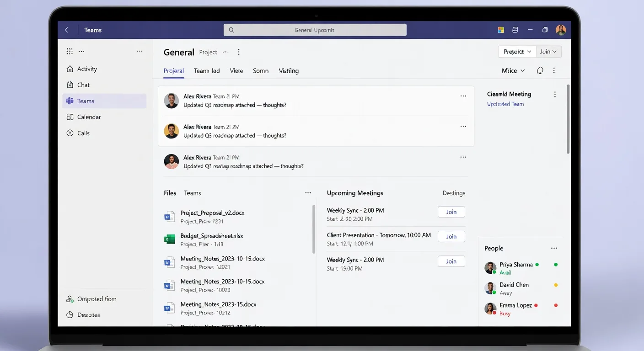
Task: Click the Word icon beside Project_Proposal_v2.docx
Action: tap(169, 216)
